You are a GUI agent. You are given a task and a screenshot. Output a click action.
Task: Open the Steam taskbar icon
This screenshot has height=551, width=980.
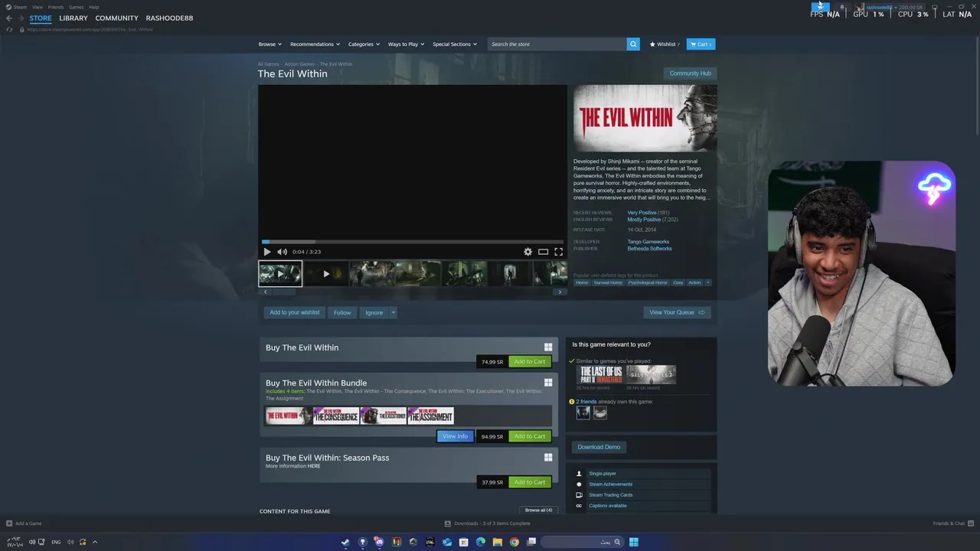point(345,542)
